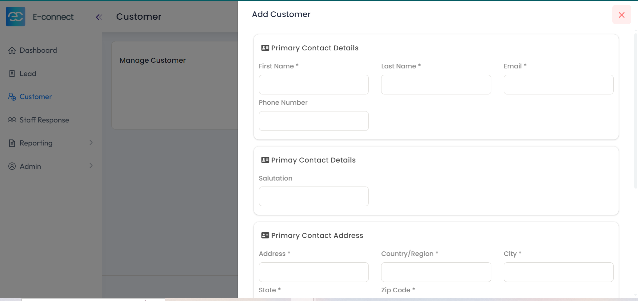Click the E-connect logo icon
This screenshot has width=644, height=307.
click(x=15, y=16)
